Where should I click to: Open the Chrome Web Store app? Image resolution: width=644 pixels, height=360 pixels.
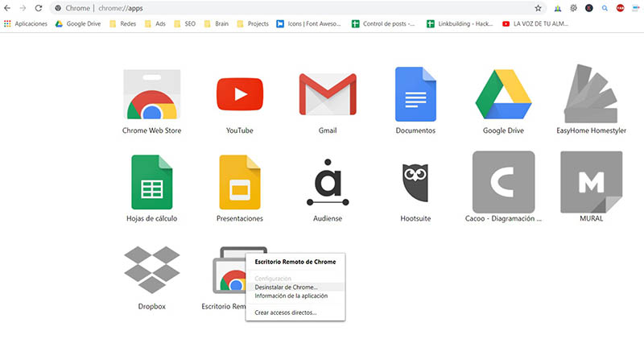click(151, 95)
